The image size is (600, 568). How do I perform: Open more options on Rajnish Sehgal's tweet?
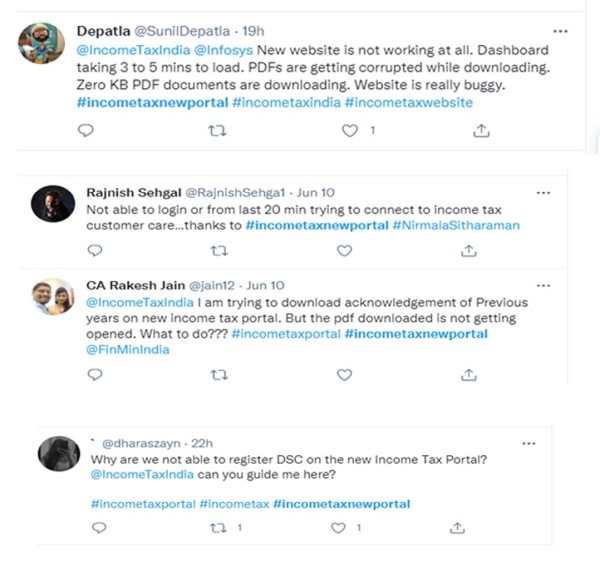[x=543, y=191]
